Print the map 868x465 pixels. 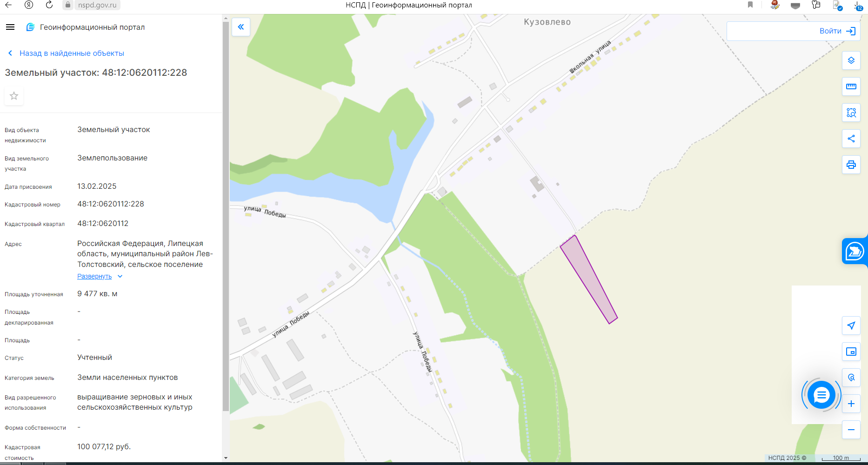click(x=851, y=165)
